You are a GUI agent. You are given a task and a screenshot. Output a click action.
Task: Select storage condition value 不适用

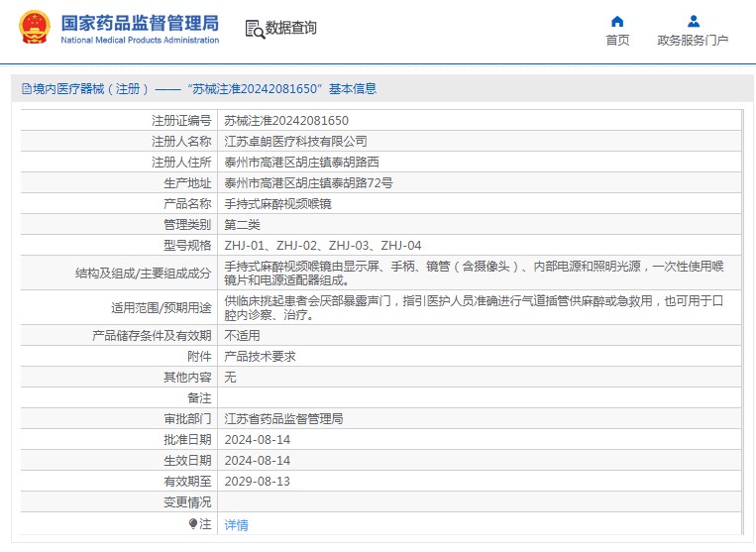point(242,336)
